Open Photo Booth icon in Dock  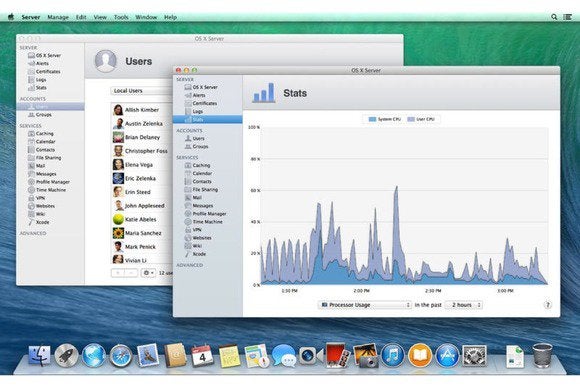(337, 355)
